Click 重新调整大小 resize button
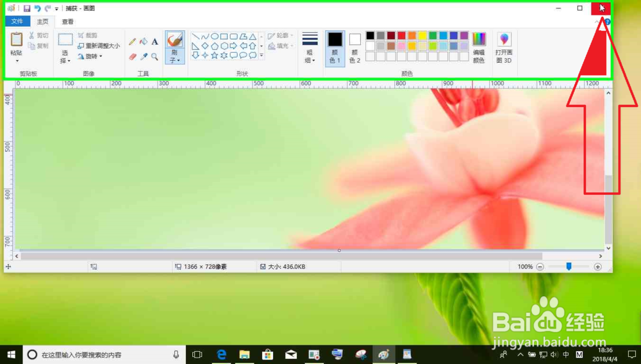Image resolution: width=641 pixels, height=364 pixels. tap(99, 45)
